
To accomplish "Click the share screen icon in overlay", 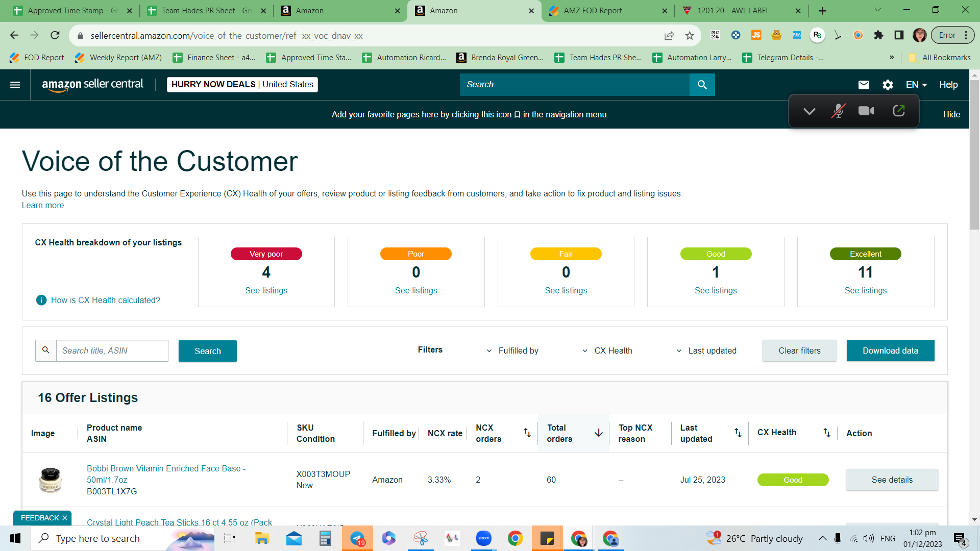I will pos(899,111).
